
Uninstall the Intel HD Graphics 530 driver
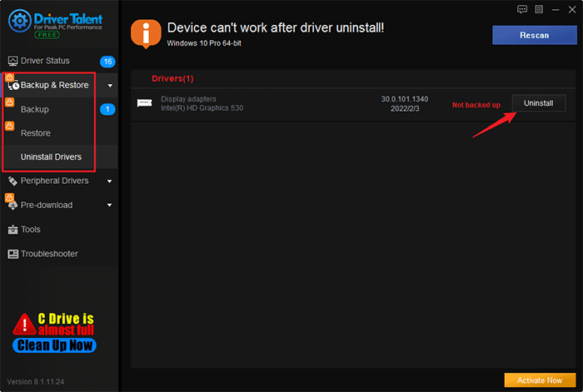539,103
